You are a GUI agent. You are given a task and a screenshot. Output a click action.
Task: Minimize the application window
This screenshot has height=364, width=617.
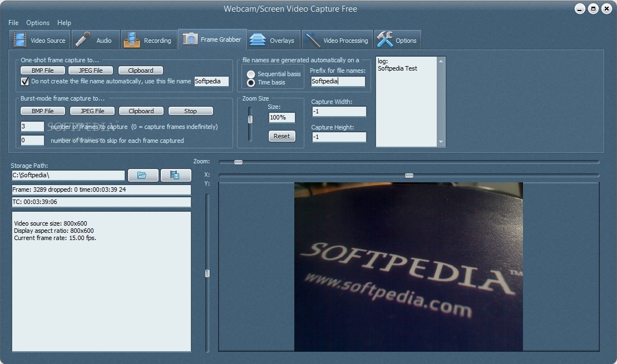580,9
